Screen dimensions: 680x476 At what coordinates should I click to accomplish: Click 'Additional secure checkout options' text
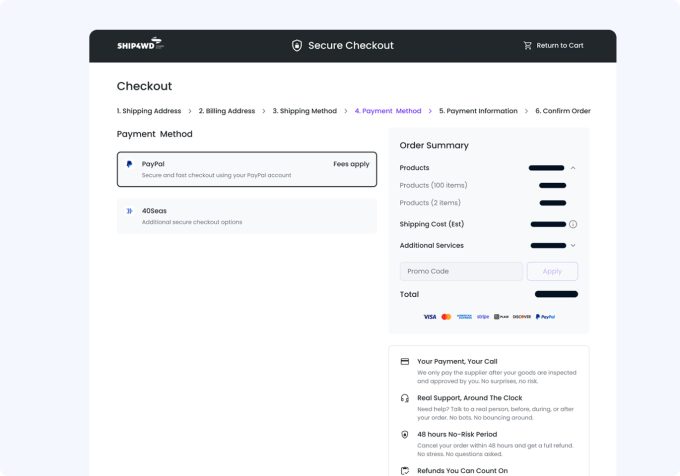[192, 222]
